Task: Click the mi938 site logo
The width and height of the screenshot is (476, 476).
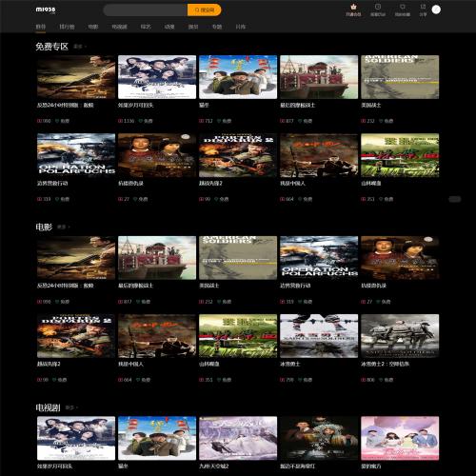Action: click(x=46, y=10)
